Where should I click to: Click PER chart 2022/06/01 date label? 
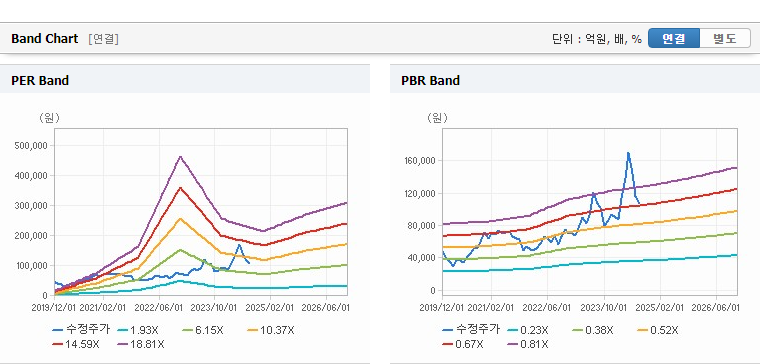coord(158,308)
